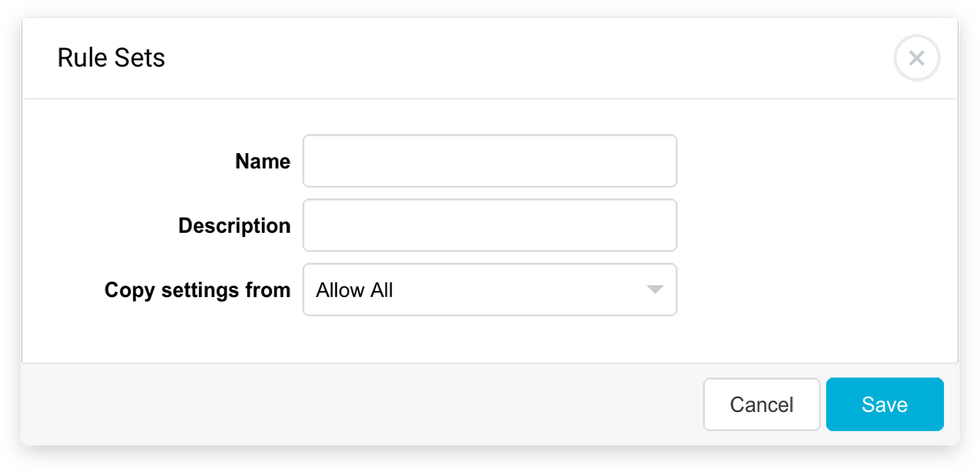
Task: Open the Copy settings from dropdown
Action: (x=490, y=289)
